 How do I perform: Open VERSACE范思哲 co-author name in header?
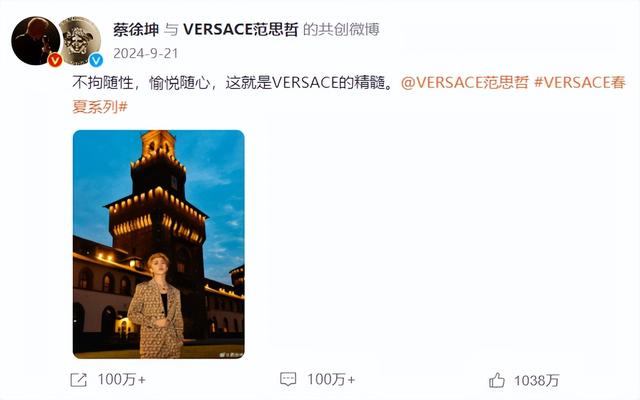pos(241,29)
